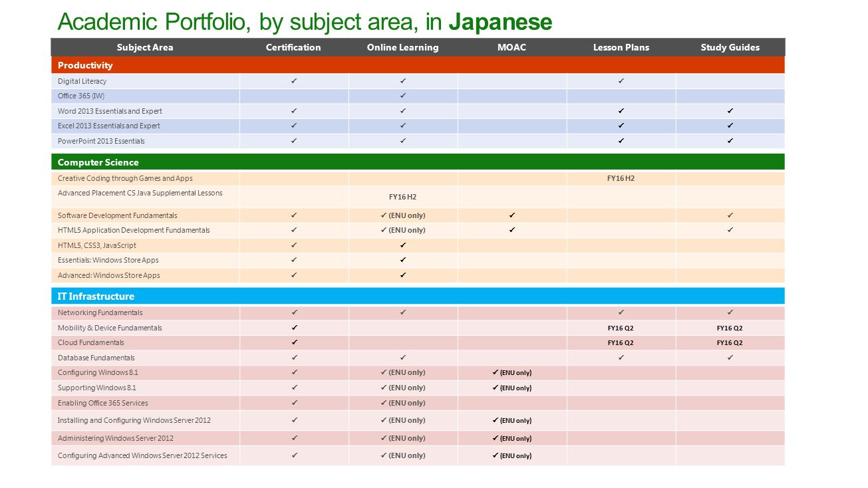Select "FY16 H2" in Advanced Placement CS row

coord(402,197)
